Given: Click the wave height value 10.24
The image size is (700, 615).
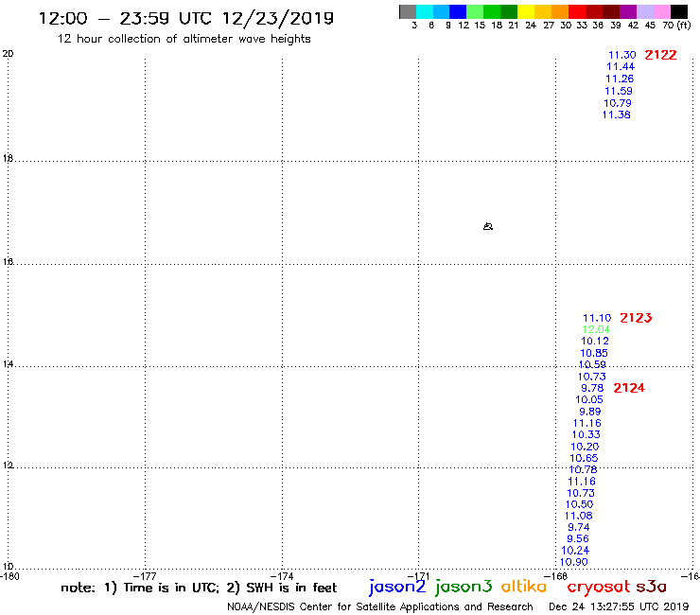Looking at the screenshot, I should (575, 551).
